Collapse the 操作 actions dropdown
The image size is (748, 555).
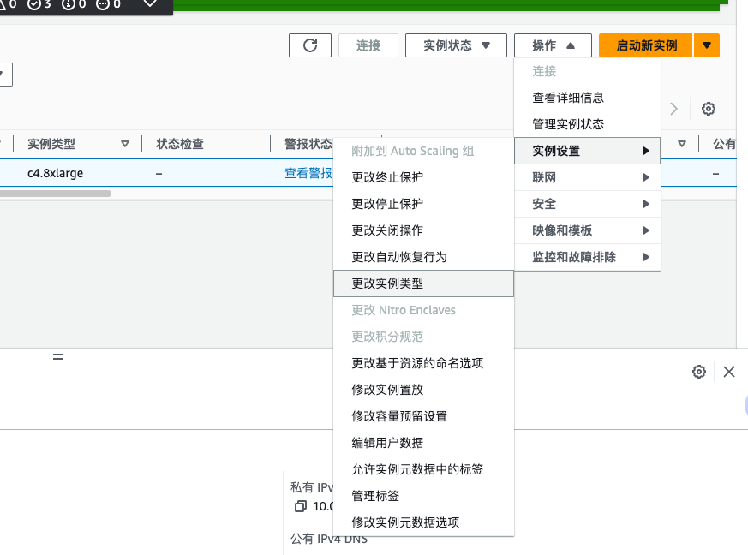tap(553, 45)
